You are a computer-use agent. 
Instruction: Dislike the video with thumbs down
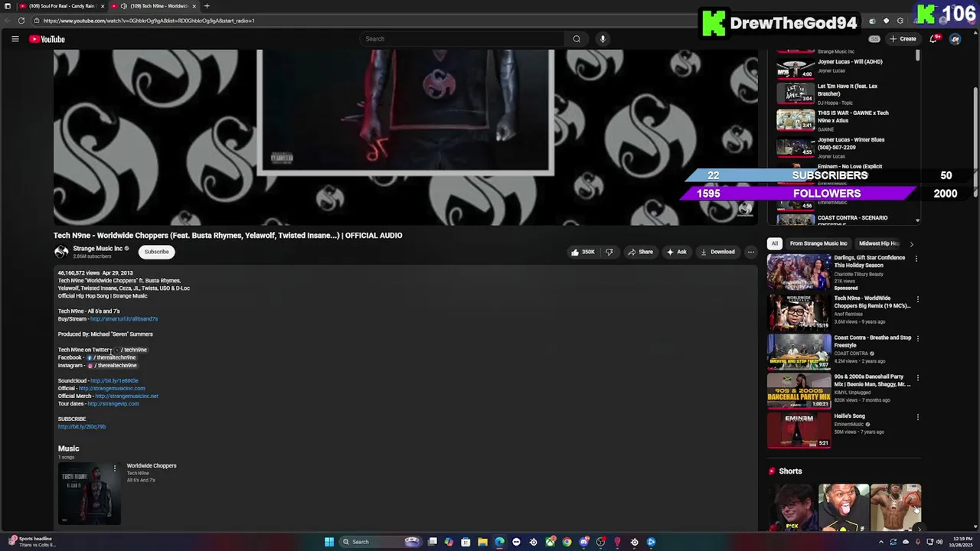tap(609, 252)
